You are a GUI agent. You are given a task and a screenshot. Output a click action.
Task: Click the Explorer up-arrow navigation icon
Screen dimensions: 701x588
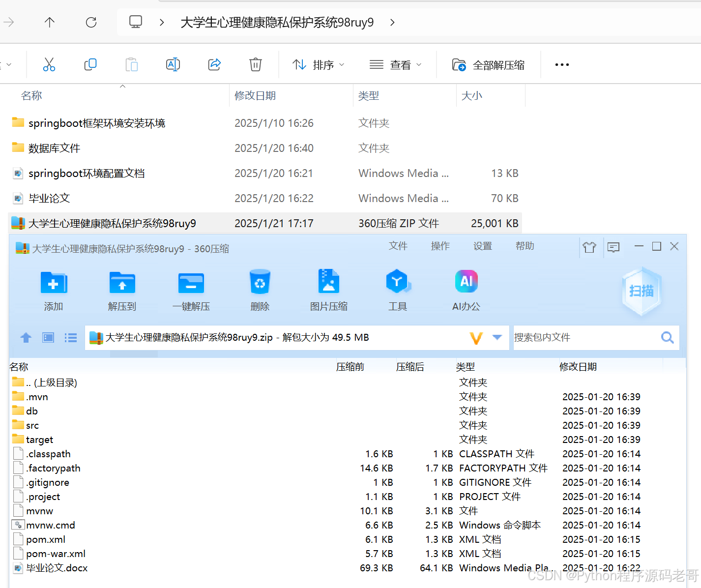[50, 22]
